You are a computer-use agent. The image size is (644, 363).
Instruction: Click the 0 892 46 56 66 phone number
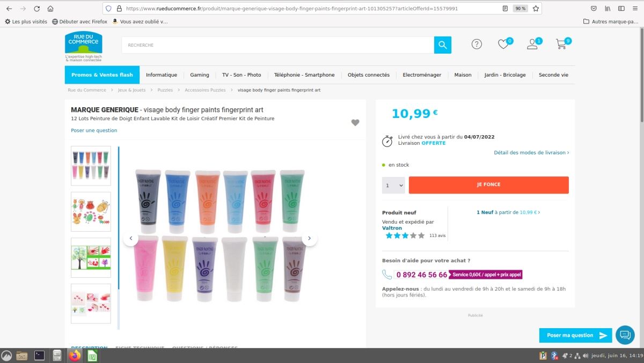[421, 275]
